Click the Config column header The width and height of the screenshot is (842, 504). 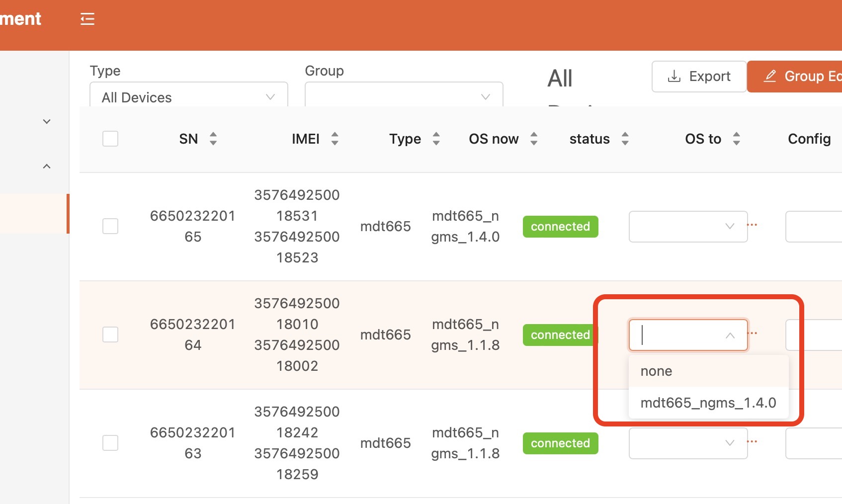809,139
